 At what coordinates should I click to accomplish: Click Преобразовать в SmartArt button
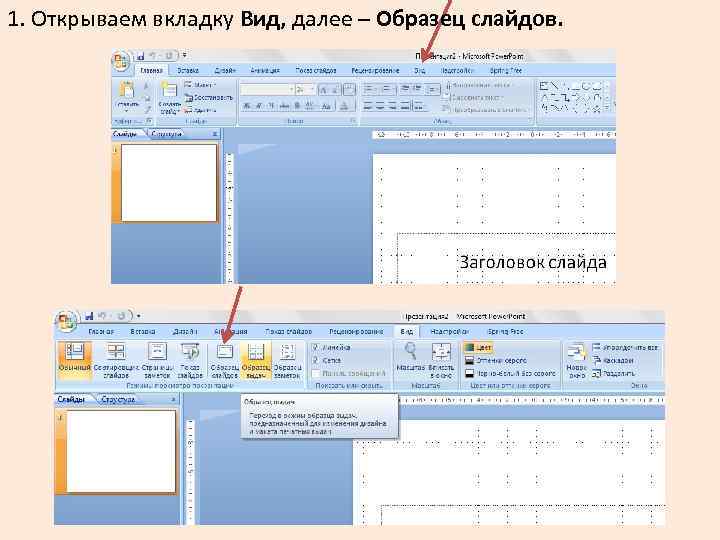pos(486,109)
